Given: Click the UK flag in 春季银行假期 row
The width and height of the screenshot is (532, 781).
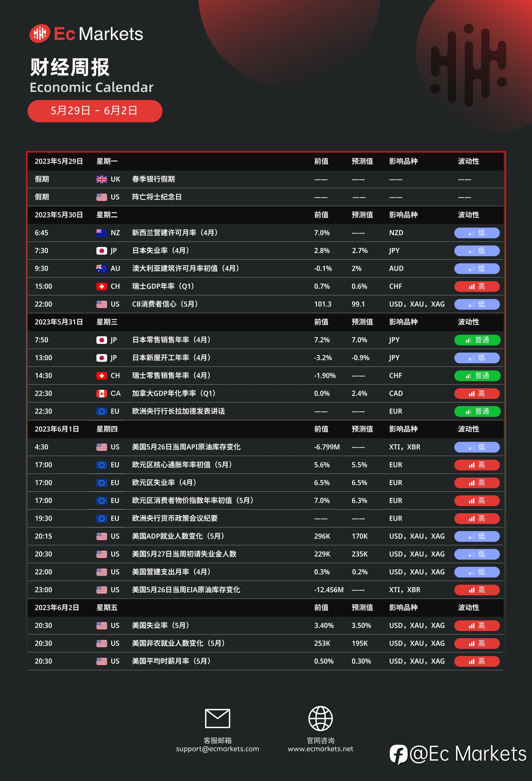Looking at the screenshot, I should click(101, 179).
